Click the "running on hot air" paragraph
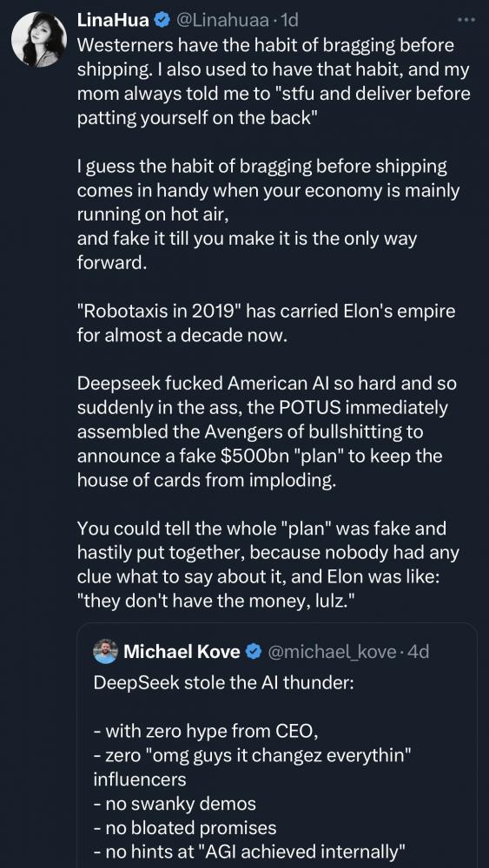Image resolution: width=489 pixels, height=868 pixels. (x=268, y=214)
